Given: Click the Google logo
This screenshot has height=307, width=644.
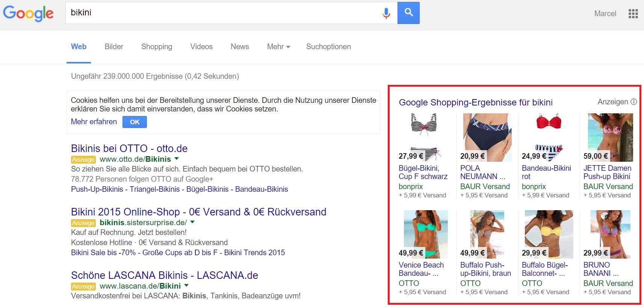Looking at the screenshot, I should coord(28,14).
